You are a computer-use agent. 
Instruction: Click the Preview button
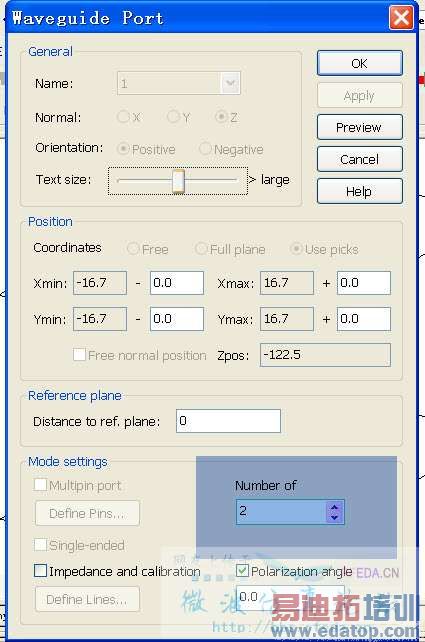[x=359, y=127]
